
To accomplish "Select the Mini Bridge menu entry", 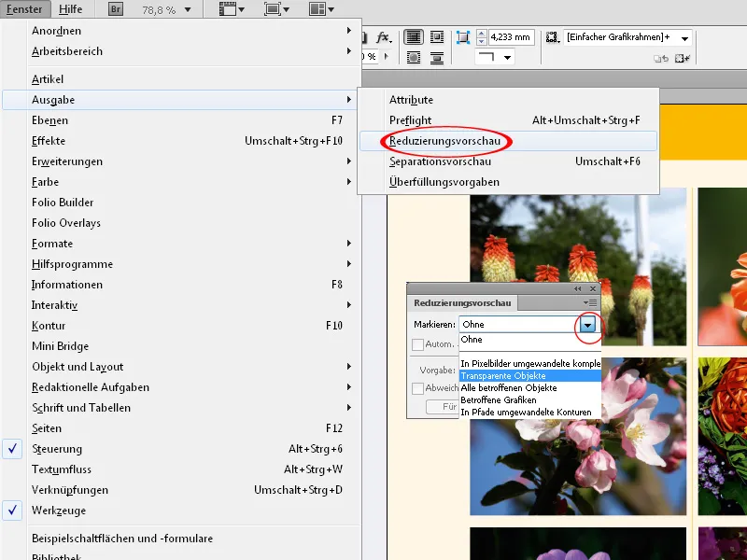I will 181,345.
